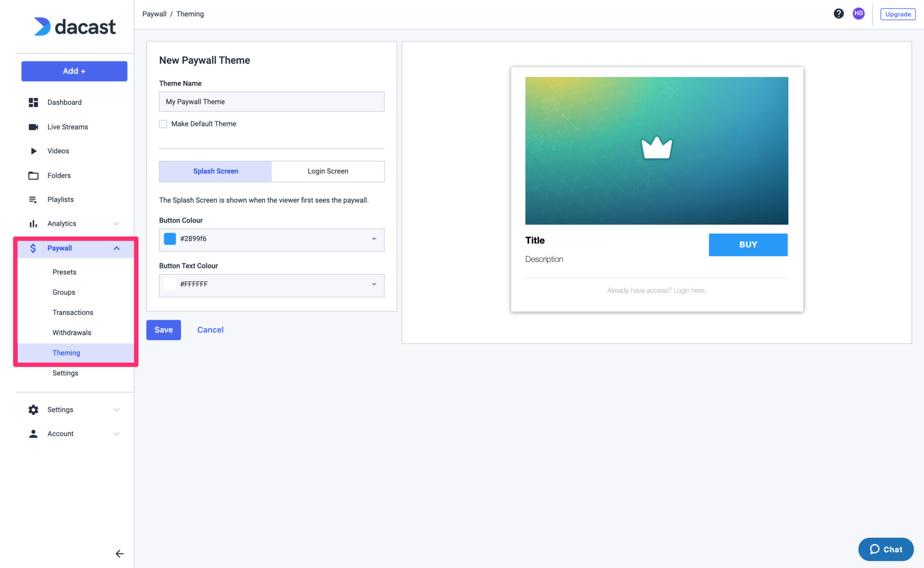Click the Button Colour swatch #2899f6
The height and width of the screenshot is (568, 924).
click(170, 238)
